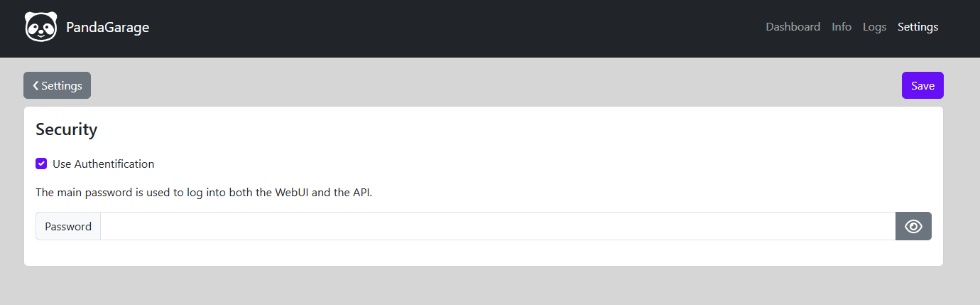This screenshot has height=305, width=980.
Task: Focus the Password input field
Action: coord(498,226)
